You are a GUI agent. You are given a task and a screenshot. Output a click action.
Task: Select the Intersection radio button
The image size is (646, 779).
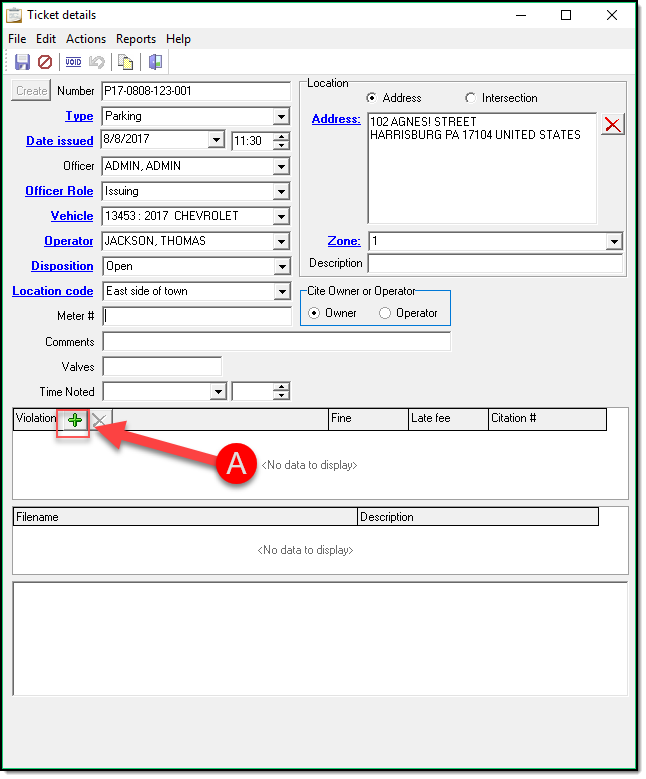click(x=471, y=98)
